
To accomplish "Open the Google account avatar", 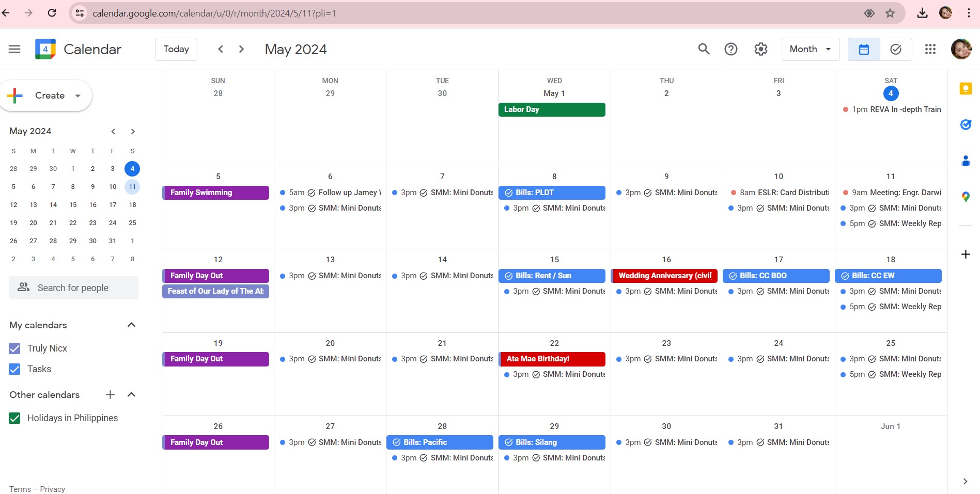I will click(x=961, y=49).
